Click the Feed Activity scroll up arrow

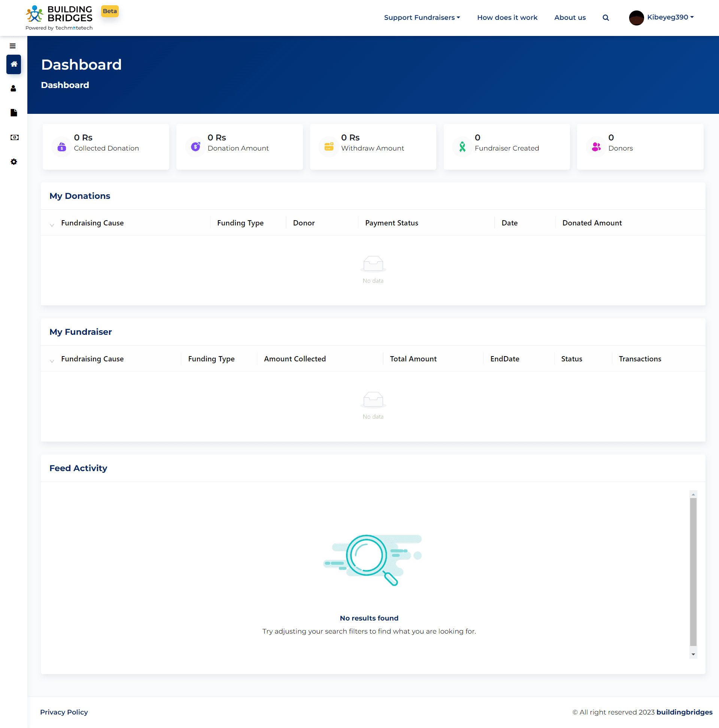tap(693, 494)
